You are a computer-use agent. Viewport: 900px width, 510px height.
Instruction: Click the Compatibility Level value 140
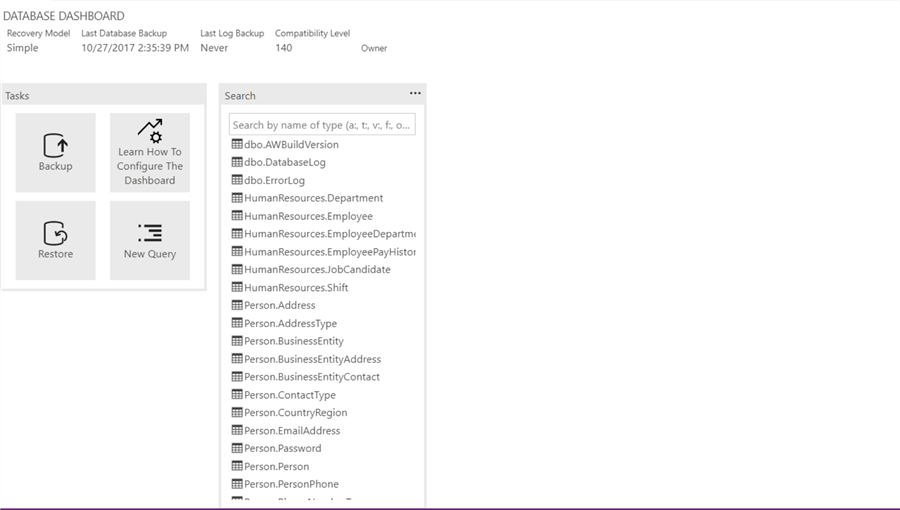click(x=284, y=48)
